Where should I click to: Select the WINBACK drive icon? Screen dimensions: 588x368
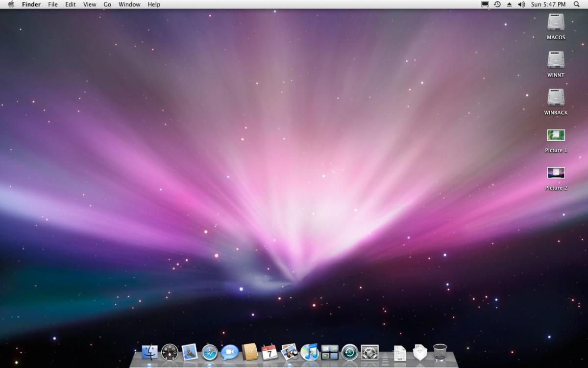tap(556, 97)
